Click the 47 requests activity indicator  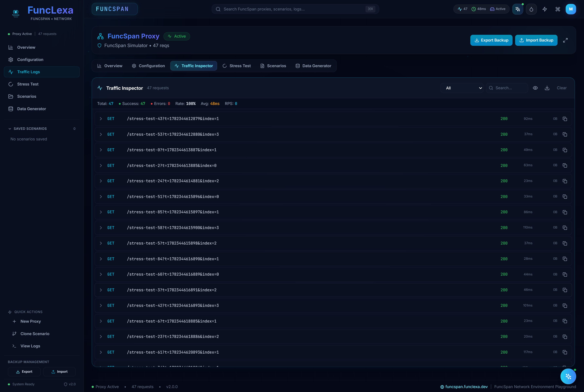point(463,9)
